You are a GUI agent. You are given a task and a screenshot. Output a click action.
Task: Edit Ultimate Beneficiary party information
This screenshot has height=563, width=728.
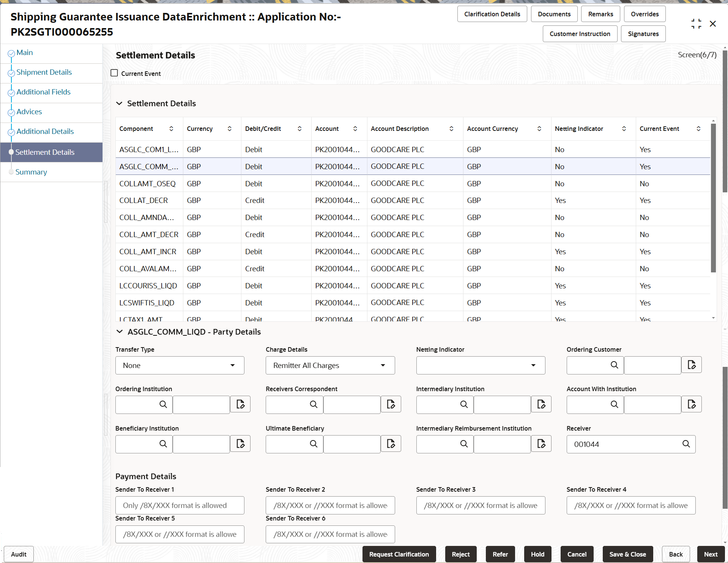tap(391, 443)
